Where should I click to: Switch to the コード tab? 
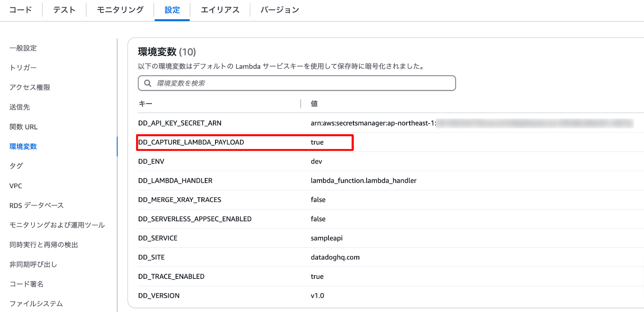click(x=21, y=10)
